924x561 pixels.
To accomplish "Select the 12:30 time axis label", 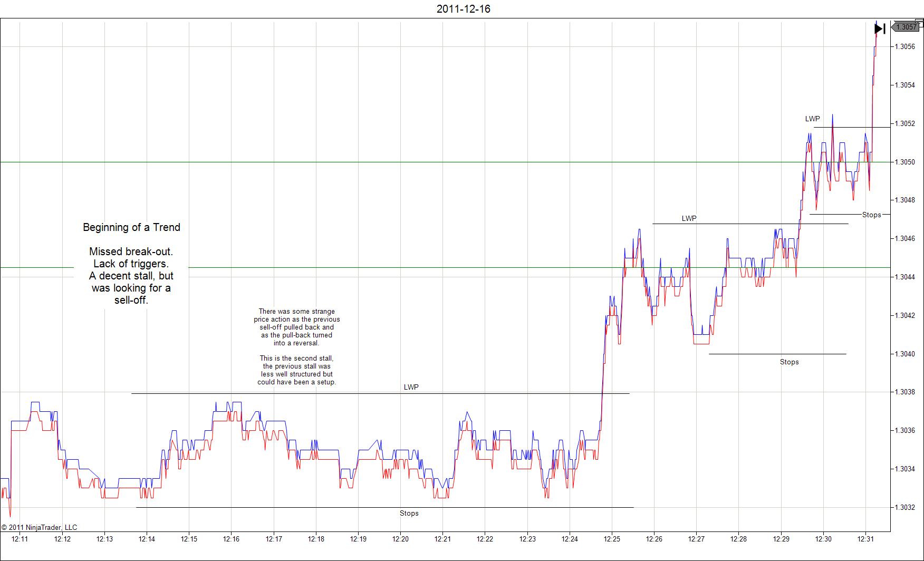I will pos(823,539).
